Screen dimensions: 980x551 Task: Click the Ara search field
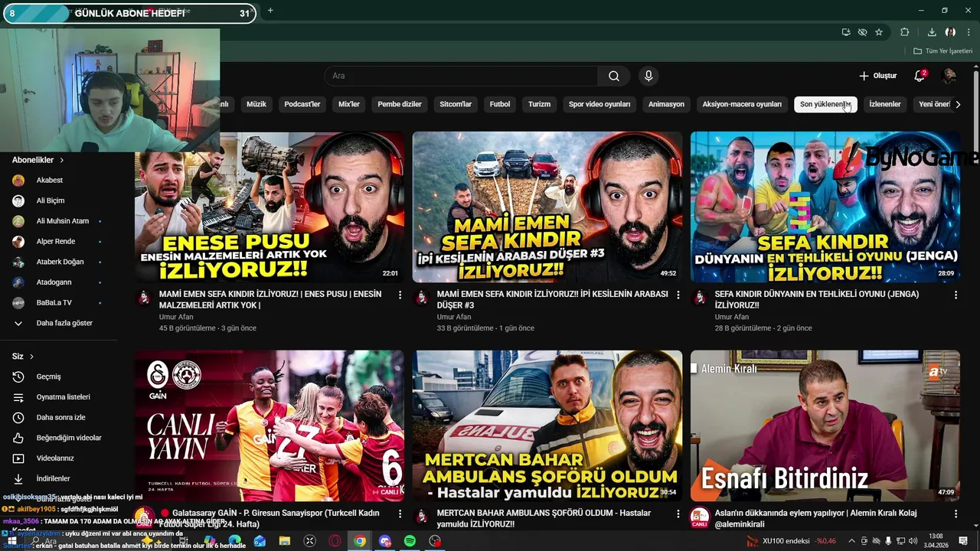(461, 76)
